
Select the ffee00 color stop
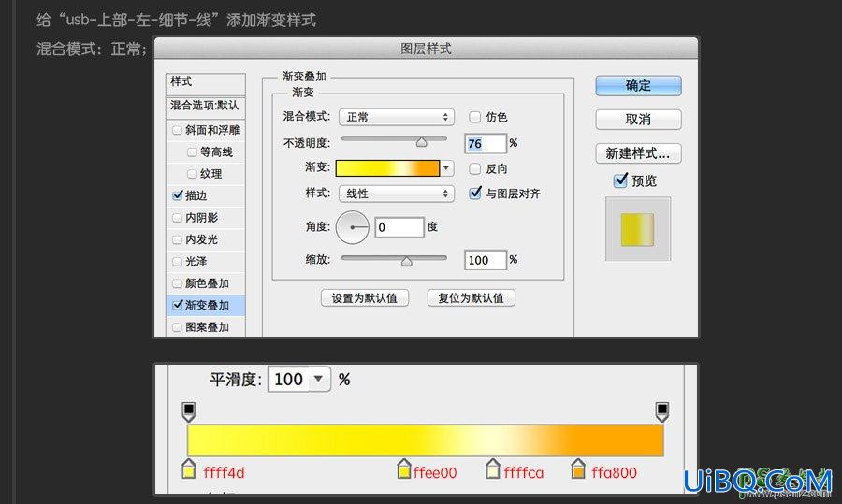click(x=404, y=468)
